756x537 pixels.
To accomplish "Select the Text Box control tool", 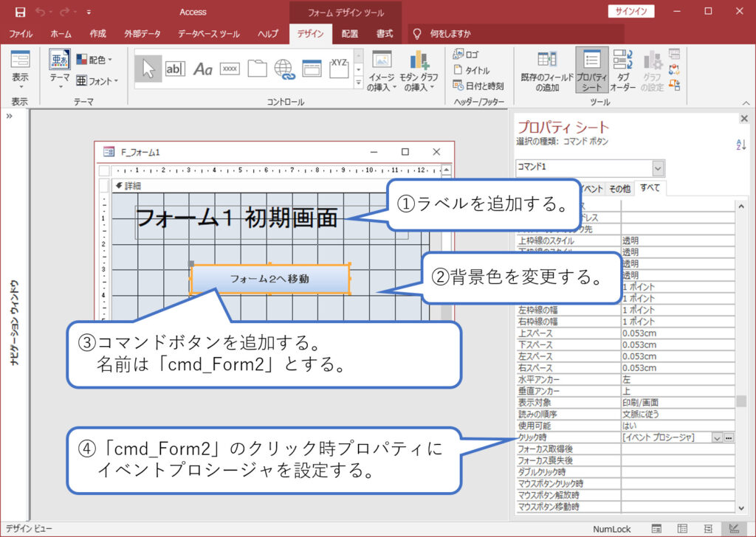I will [x=175, y=69].
